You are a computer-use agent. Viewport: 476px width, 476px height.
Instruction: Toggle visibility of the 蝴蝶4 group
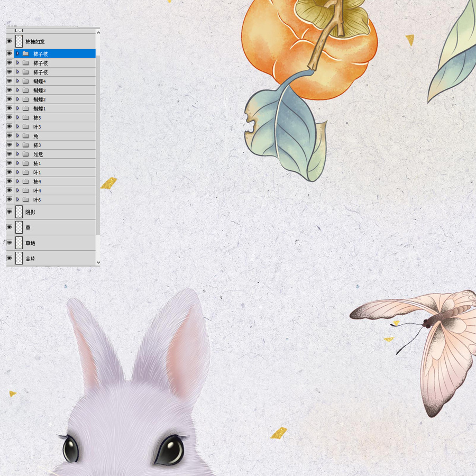click(x=10, y=81)
